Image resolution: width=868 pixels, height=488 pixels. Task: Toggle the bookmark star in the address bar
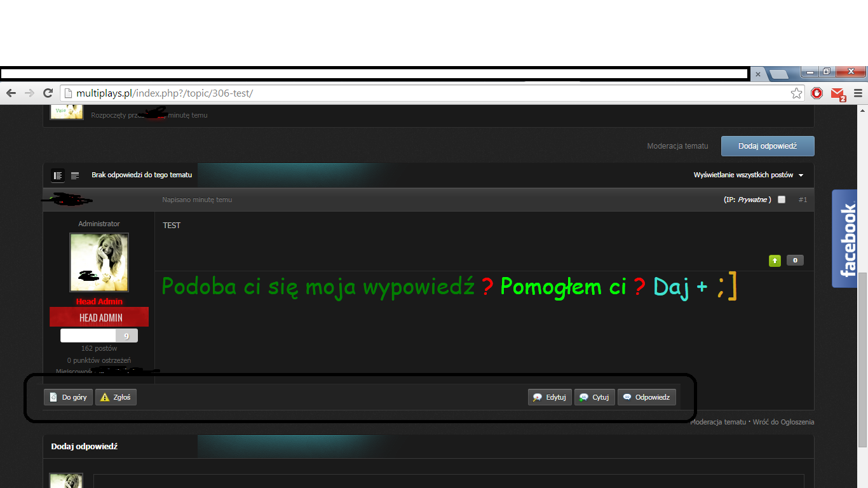coord(797,93)
